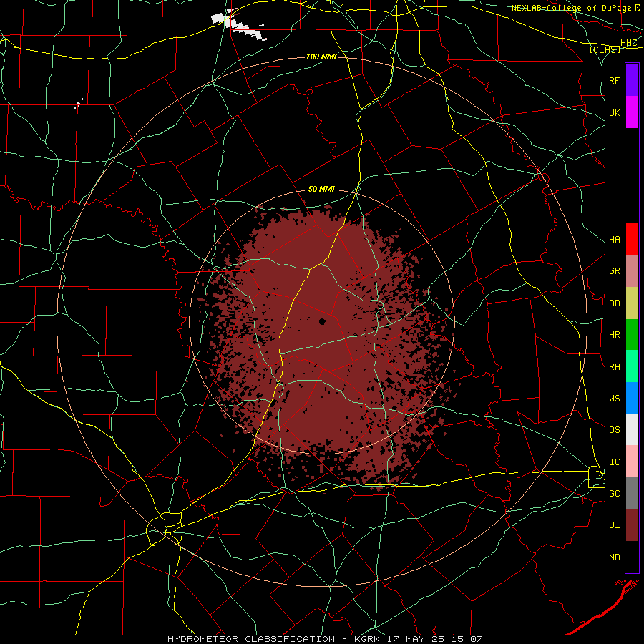644x644 pixels.
Task: Click the 'IC' legend label
Action: coord(614,462)
